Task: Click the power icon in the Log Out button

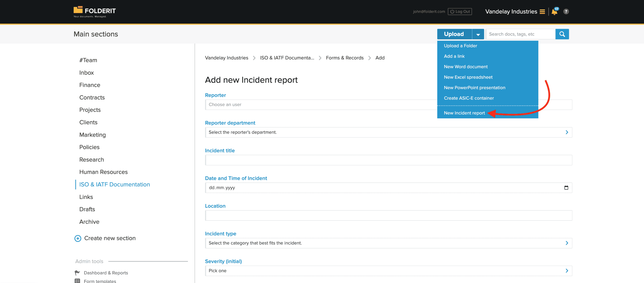Action: click(x=452, y=11)
